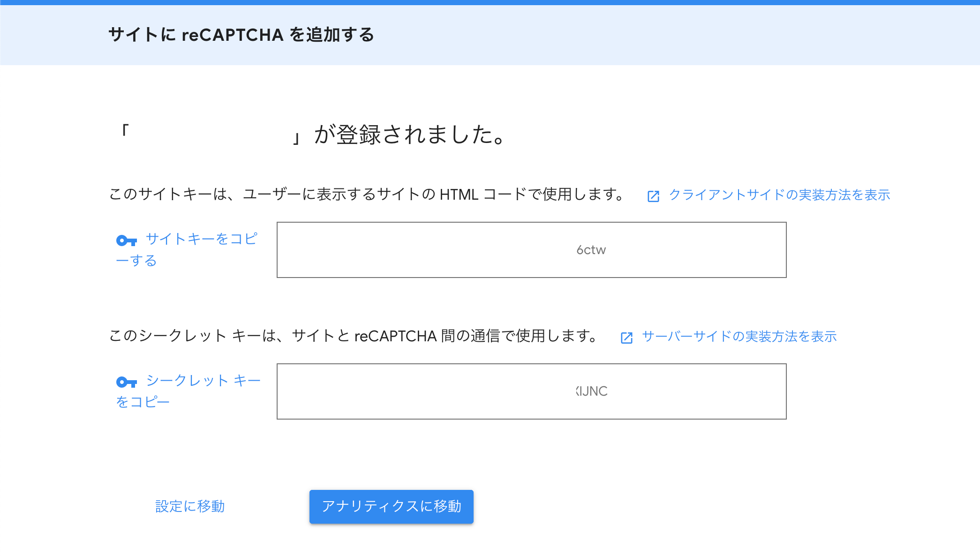Copy the secret key via シークレット キーをコピー
This screenshot has width=980, height=556.
click(x=188, y=391)
